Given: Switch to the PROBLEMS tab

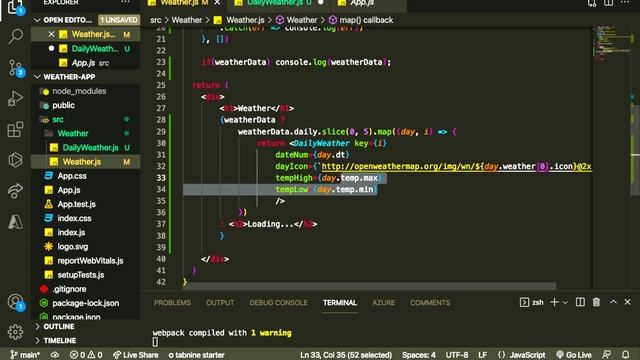Looking at the screenshot, I should (x=172, y=302).
